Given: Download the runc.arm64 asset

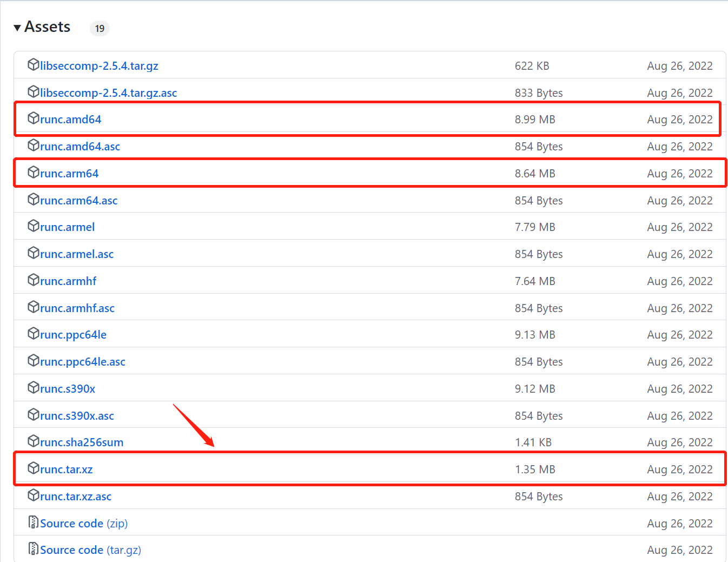Looking at the screenshot, I should tap(70, 174).
